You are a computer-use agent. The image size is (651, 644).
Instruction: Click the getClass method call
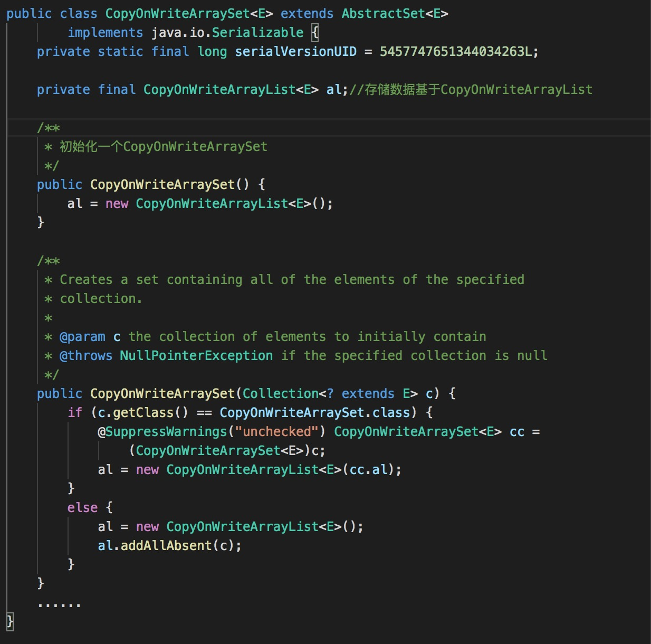point(143,413)
